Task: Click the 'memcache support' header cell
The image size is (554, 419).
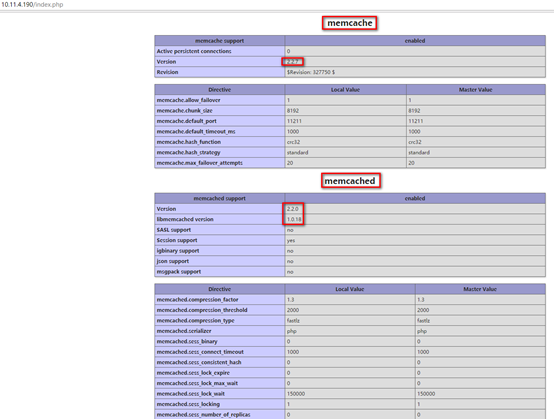Action: tap(219, 41)
